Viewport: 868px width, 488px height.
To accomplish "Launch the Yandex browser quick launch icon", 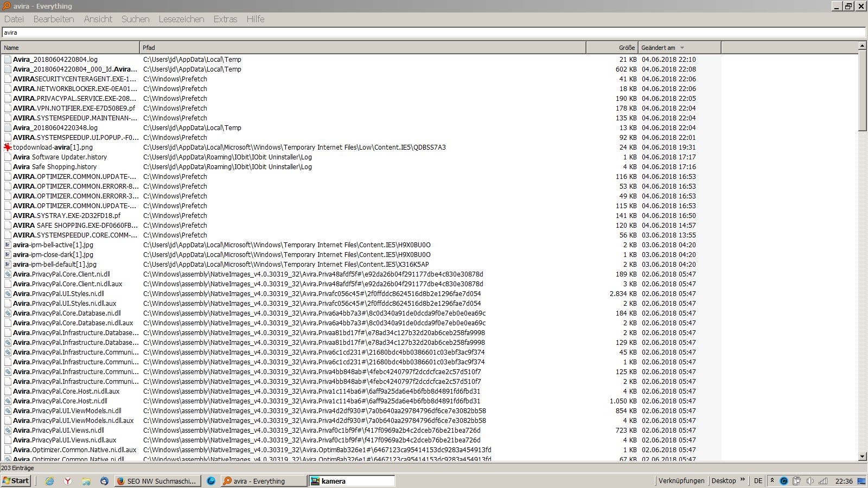I will 68,481.
